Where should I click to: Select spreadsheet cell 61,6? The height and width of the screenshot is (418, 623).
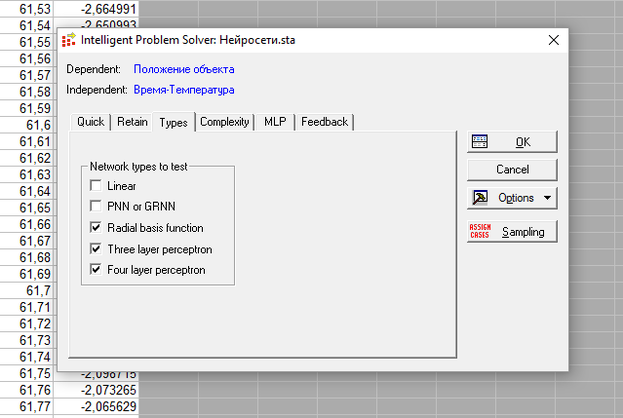[26, 125]
